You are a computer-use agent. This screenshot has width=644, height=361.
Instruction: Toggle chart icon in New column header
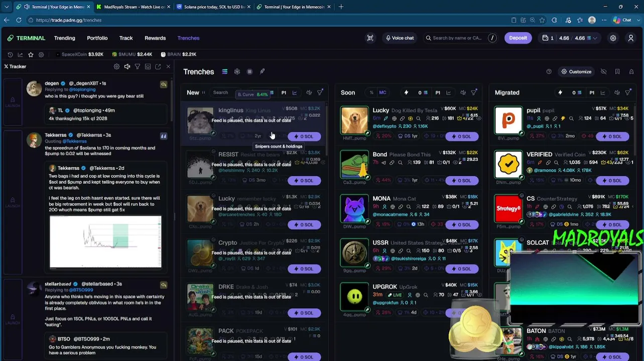[x=295, y=93]
